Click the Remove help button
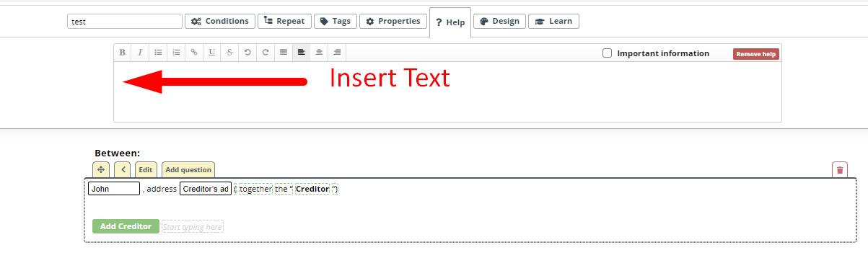The height and width of the screenshot is (263, 868). [756, 54]
